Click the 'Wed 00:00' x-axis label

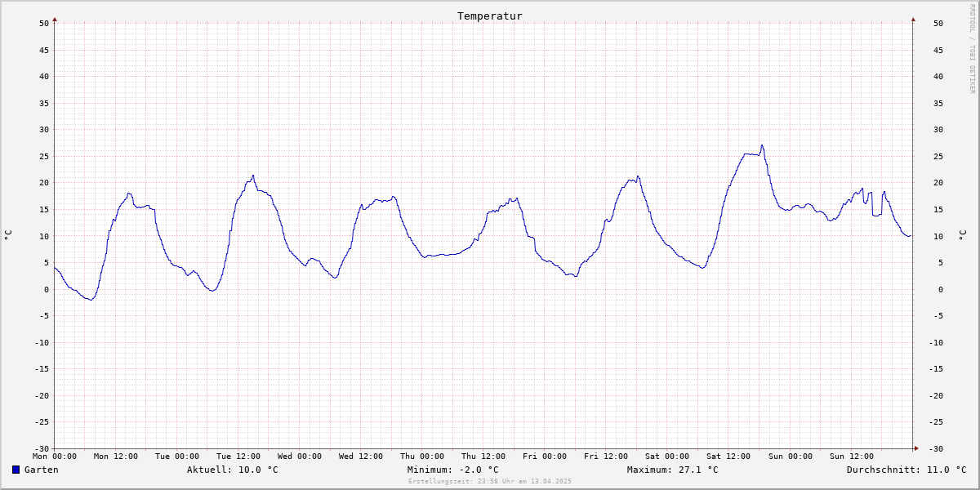300,457
